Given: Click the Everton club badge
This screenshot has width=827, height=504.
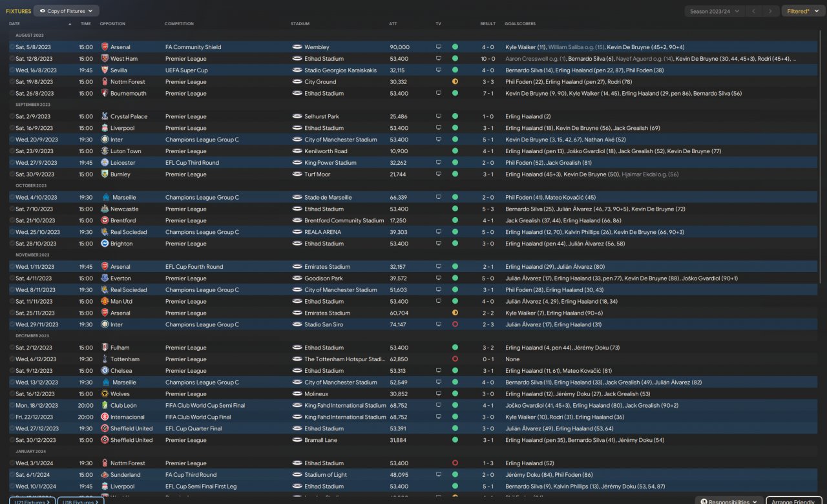Looking at the screenshot, I should (105, 278).
